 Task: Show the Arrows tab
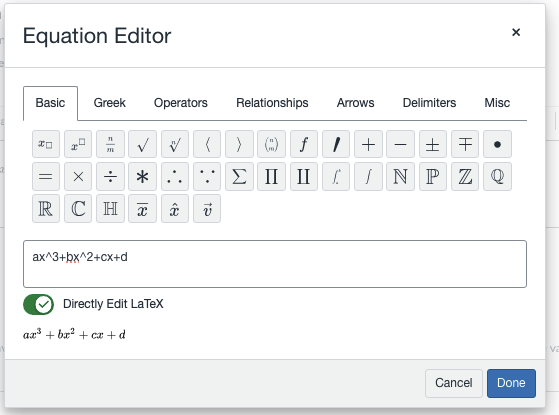point(355,103)
